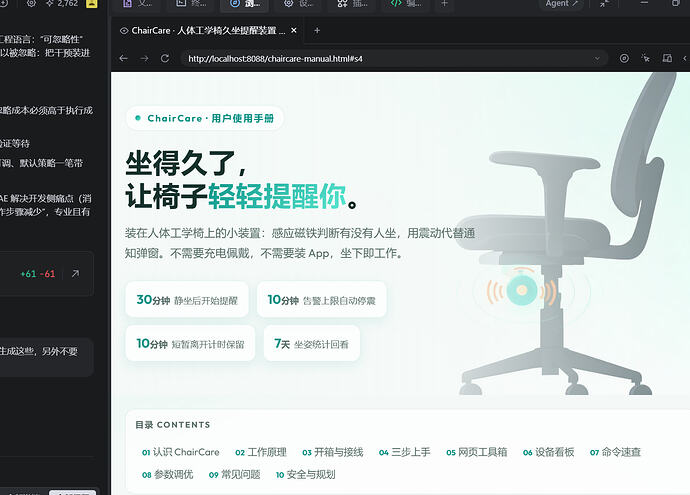Close the ChairCare browser tab
This screenshot has height=495, width=690.
click(x=294, y=30)
